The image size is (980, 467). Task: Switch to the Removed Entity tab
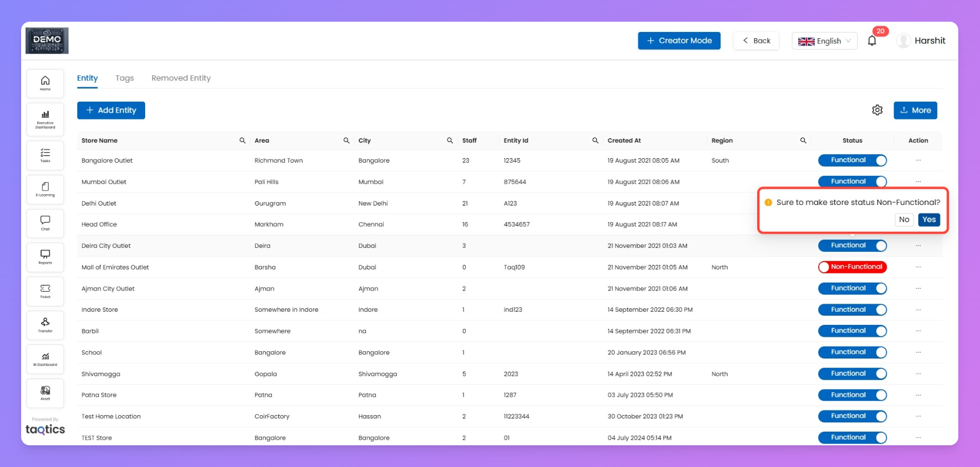181,78
